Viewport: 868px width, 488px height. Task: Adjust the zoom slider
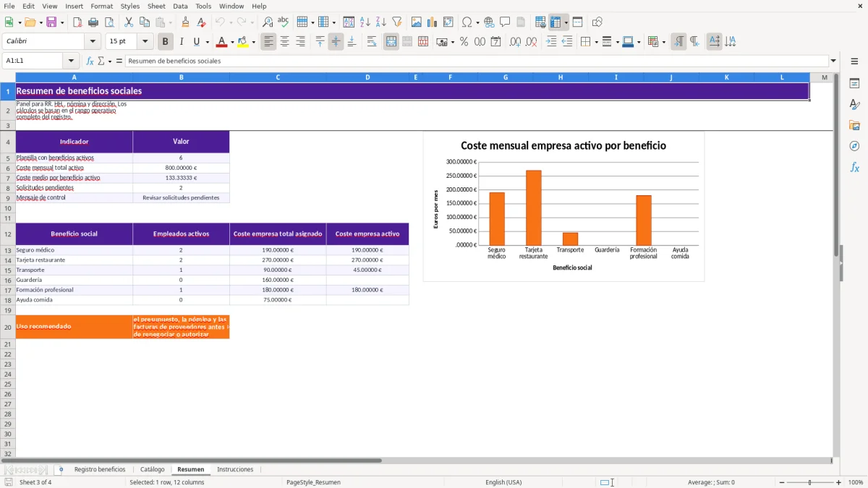(x=810, y=482)
